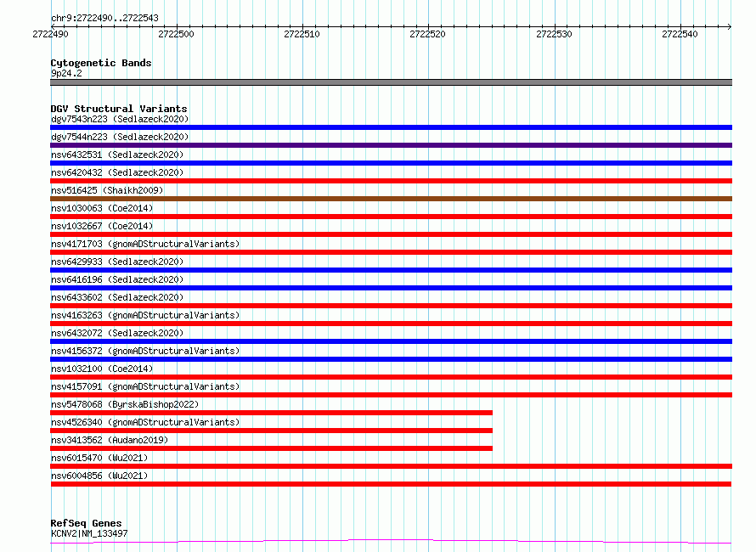Select the red nsv6004856 variant bar

click(x=391, y=484)
